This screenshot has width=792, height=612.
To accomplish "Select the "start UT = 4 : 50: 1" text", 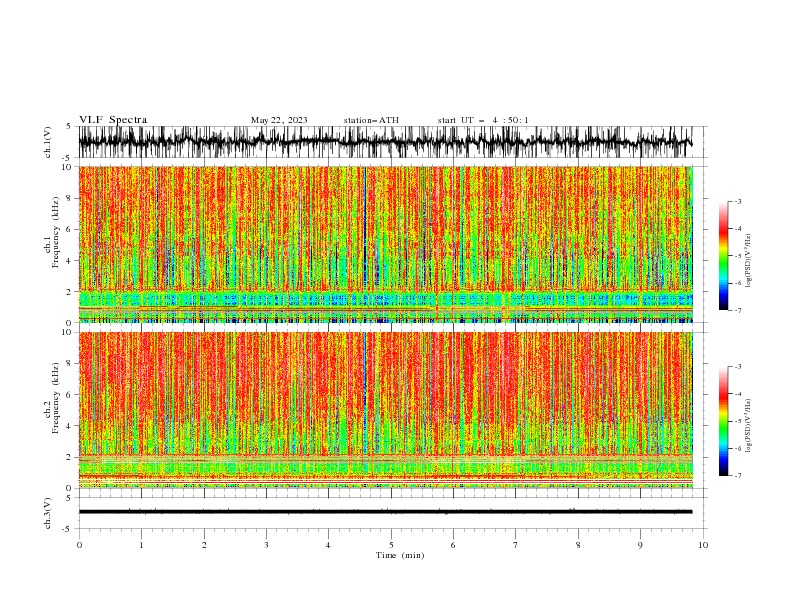I will tap(483, 120).
